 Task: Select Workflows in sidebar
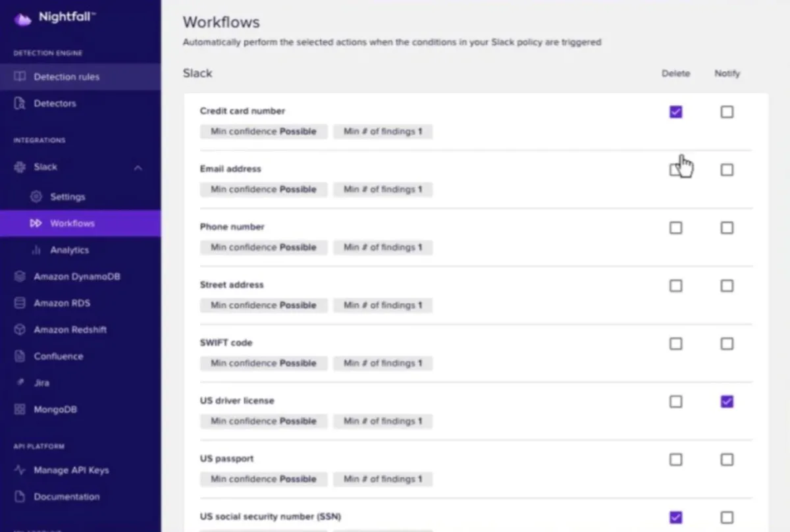click(80, 223)
